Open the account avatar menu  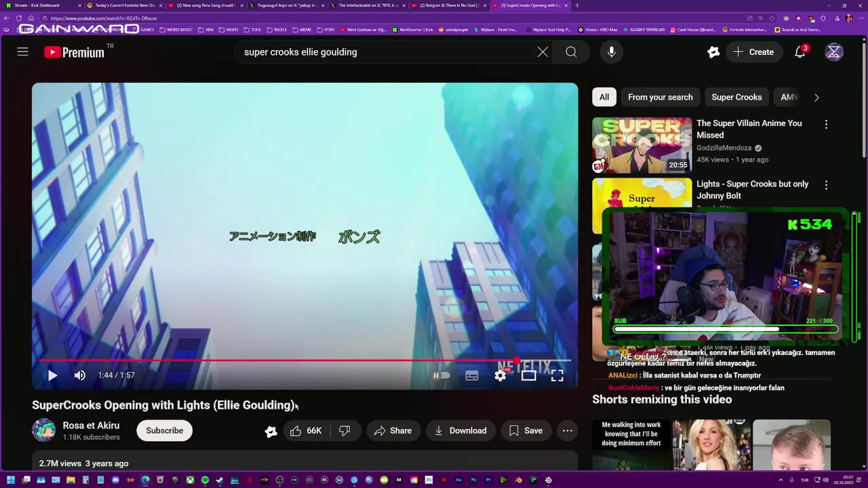click(x=834, y=52)
